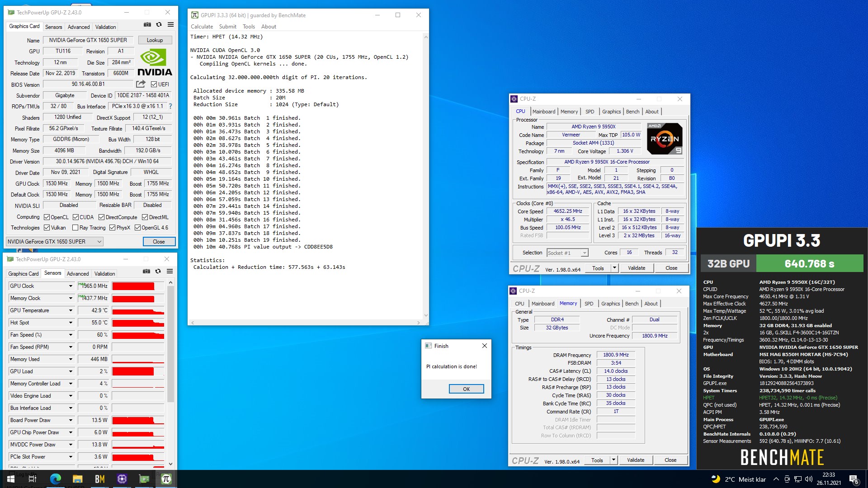The image size is (868, 488).
Task: Toggle the Vulkan checkbox
Action: (47, 228)
